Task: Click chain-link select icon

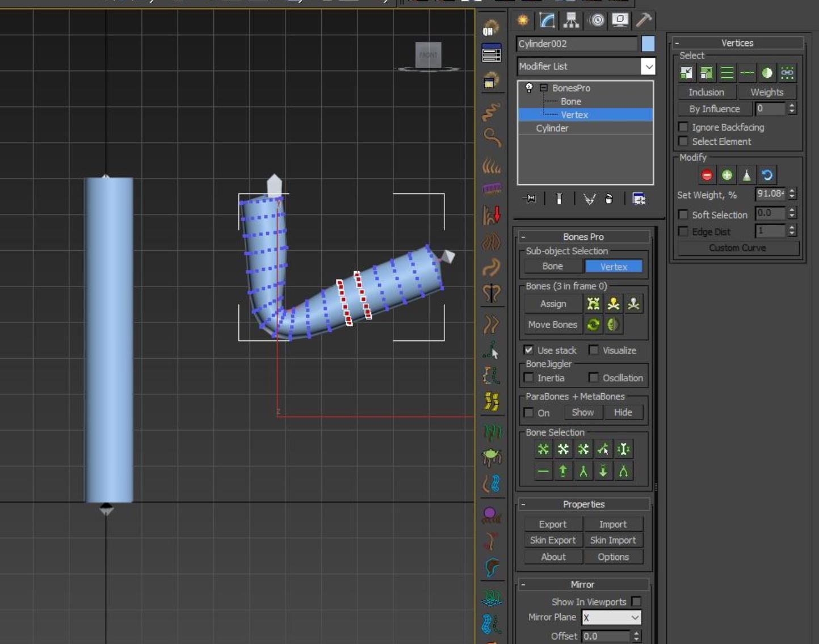Action: click(x=787, y=73)
